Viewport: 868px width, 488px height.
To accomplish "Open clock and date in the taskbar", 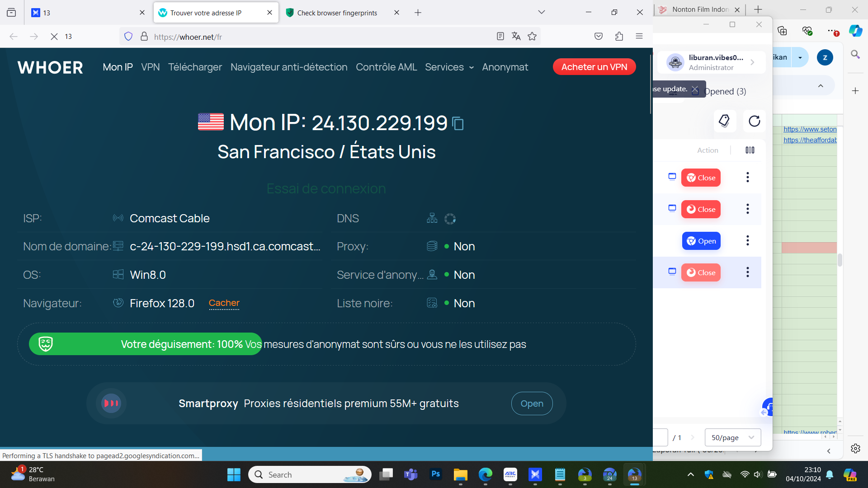I will point(803,474).
